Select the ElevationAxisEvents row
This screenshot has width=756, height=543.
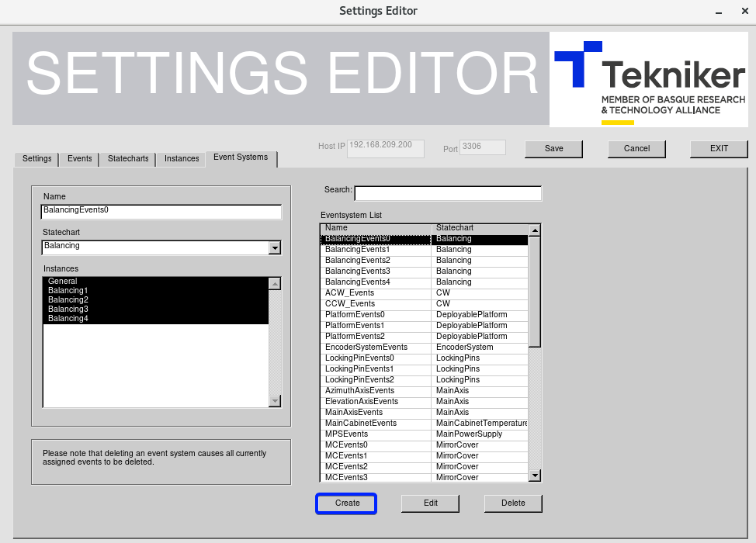coord(425,401)
